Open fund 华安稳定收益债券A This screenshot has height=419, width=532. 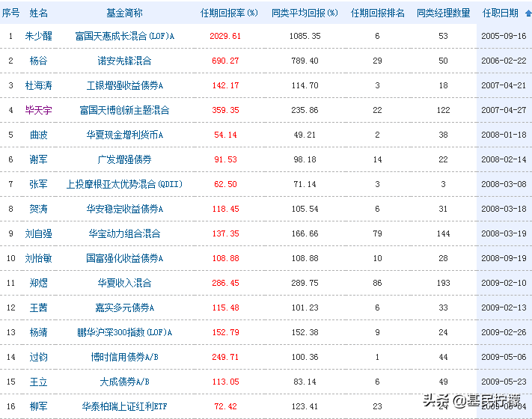124,209
